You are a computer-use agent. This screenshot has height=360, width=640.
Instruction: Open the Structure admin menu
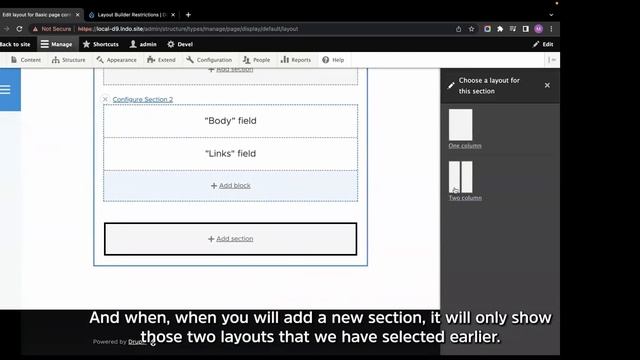click(69, 60)
